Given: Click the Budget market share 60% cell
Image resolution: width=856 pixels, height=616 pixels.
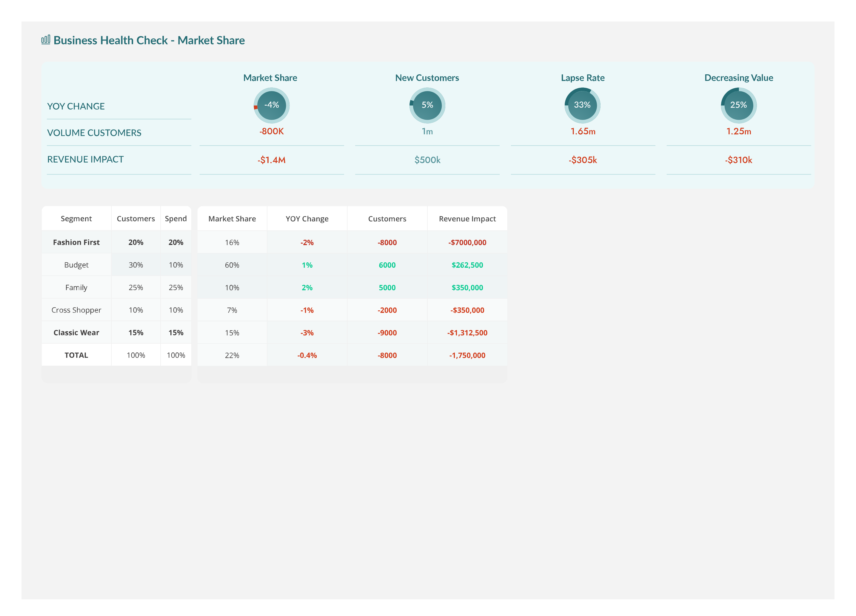Looking at the screenshot, I should [x=232, y=265].
